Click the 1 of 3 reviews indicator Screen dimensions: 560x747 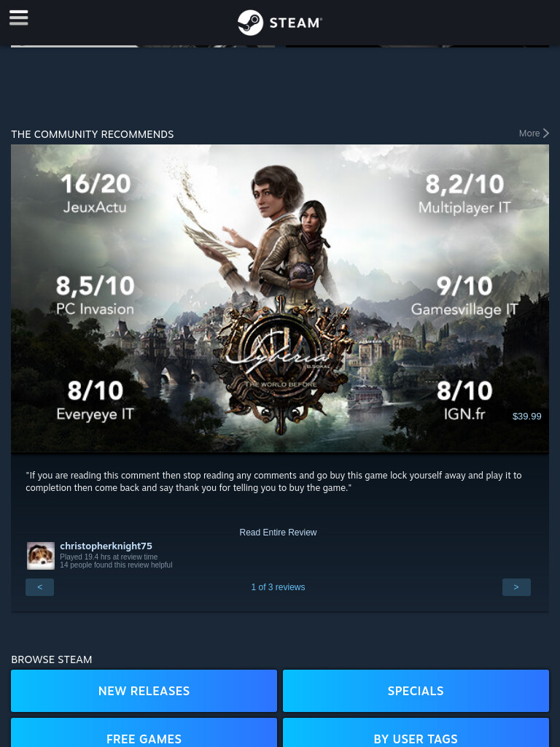pos(278,587)
